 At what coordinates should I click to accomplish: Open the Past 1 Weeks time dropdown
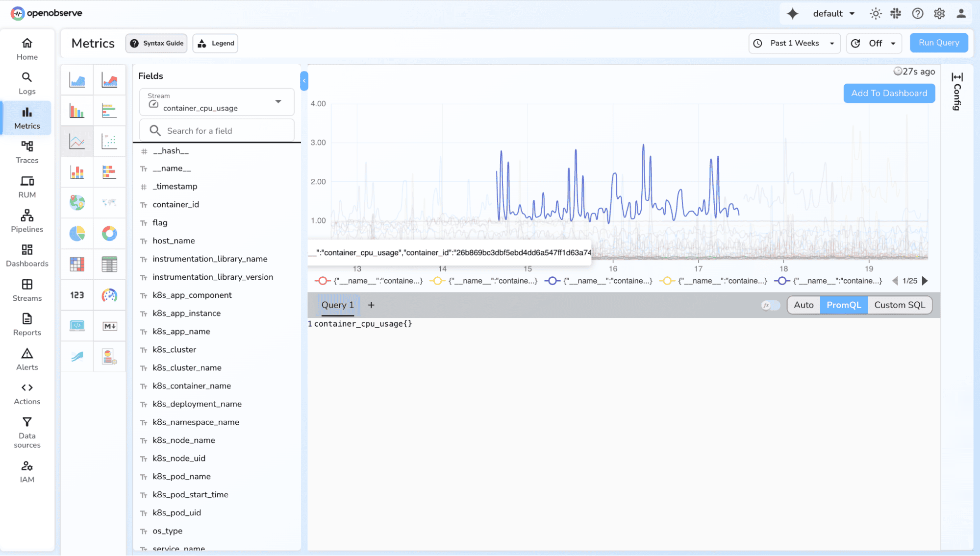pyautogui.click(x=794, y=43)
